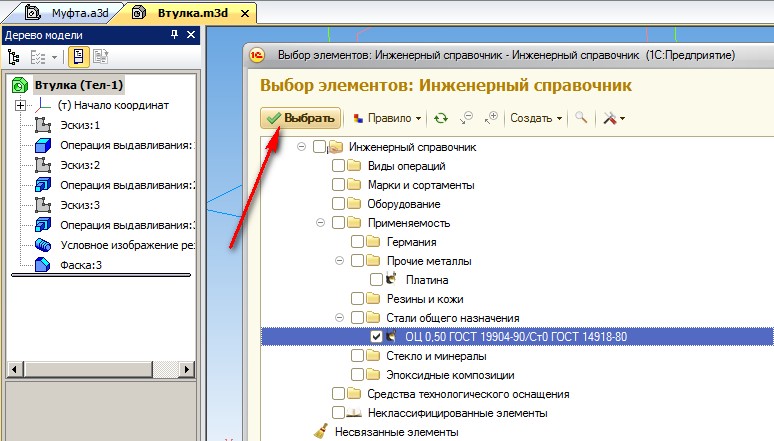Open the Создать dropdown menu
Viewport: 774px width, 441px height.
point(536,118)
